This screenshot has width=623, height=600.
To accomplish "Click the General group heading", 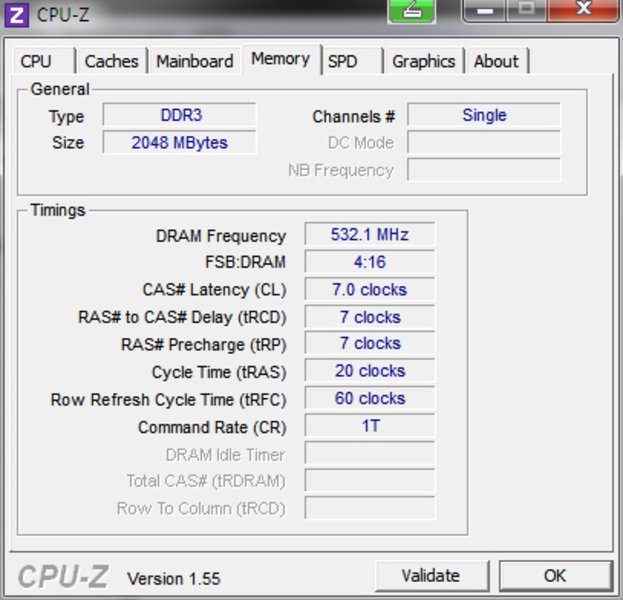I will pyautogui.click(x=60, y=89).
